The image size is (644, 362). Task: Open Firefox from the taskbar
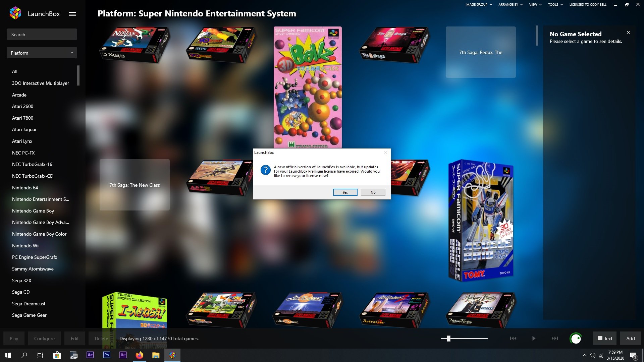tap(139, 355)
